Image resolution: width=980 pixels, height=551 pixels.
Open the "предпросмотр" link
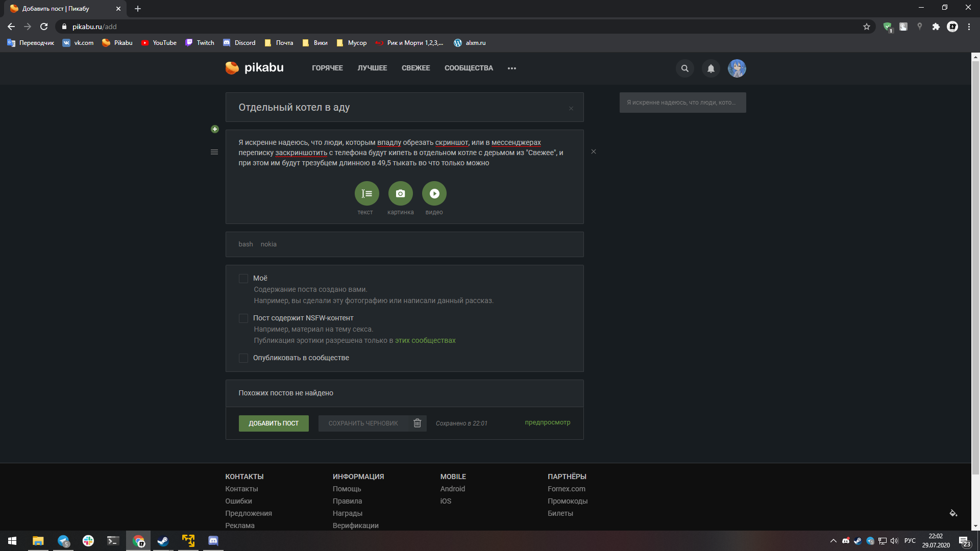click(x=547, y=422)
